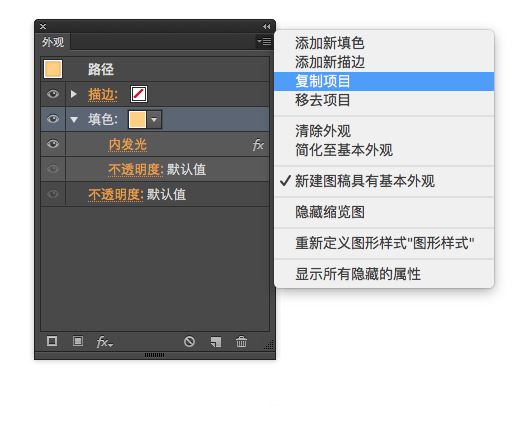Screen dimensions: 528x423
Task: Collapse the panel with double-arrow icon
Action: [x=266, y=26]
